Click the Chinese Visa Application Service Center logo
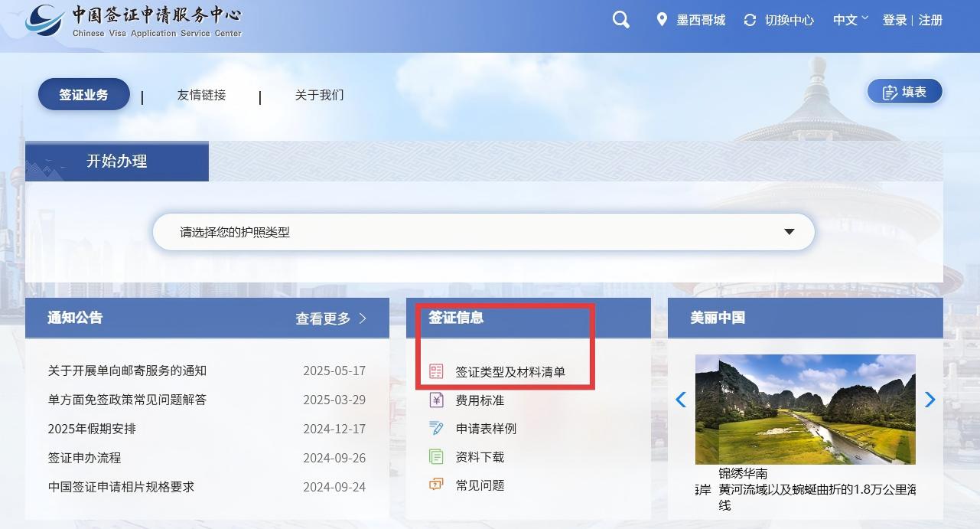The height and width of the screenshot is (529, 980). click(134, 21)
